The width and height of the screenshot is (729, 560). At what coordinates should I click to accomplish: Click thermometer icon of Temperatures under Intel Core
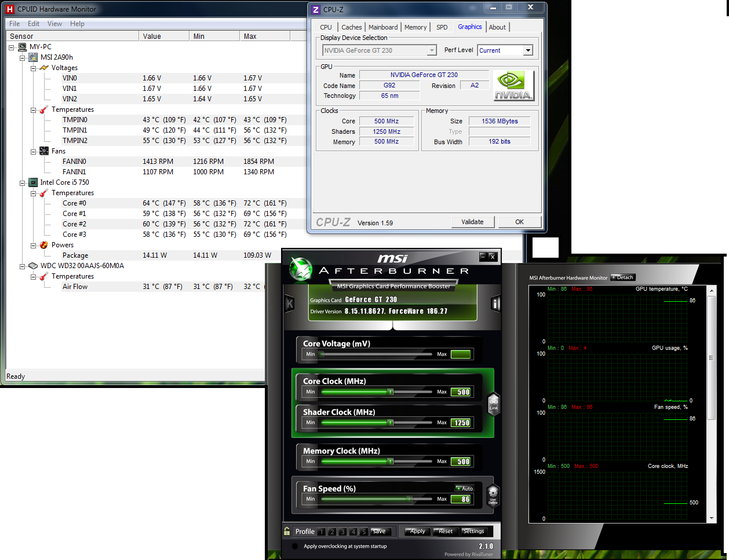click(44, 193)
